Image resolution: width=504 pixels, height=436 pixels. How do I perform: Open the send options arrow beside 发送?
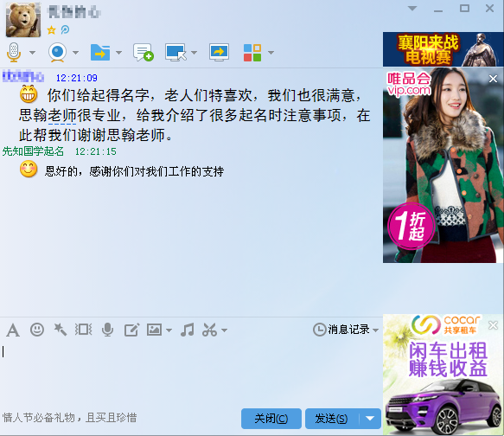pyautogui.click(x=370, y=419)
